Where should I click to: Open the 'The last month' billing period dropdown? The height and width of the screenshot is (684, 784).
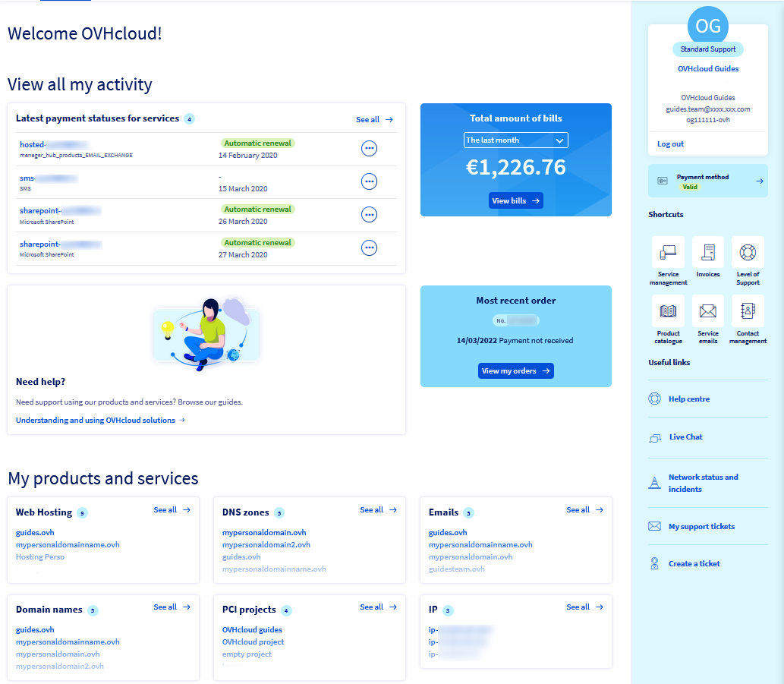click(515, 140)
